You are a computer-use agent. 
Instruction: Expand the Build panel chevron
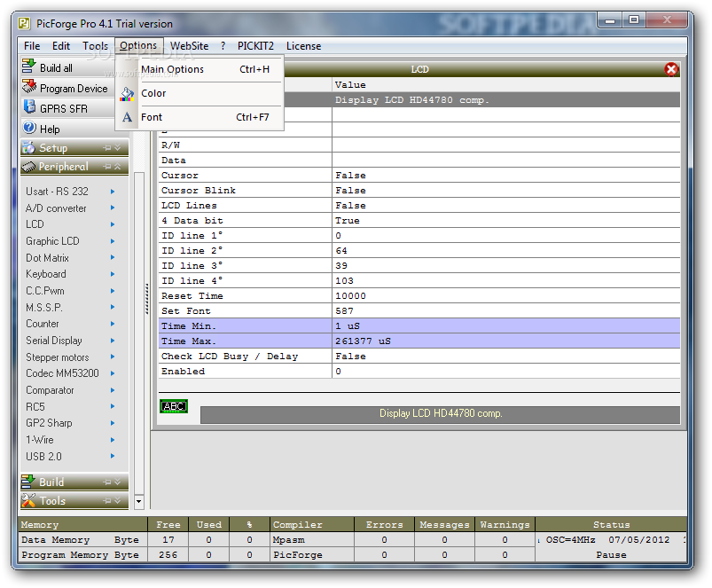118,482
